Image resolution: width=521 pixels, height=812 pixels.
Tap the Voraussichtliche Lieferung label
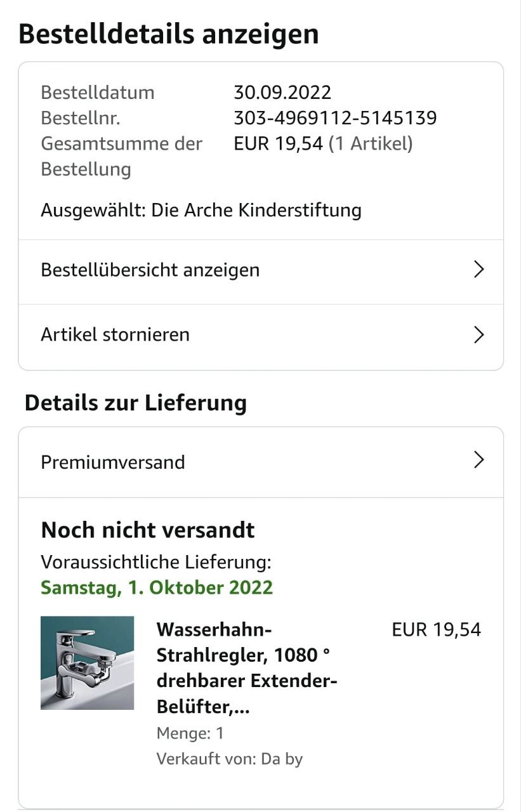(156, 563)
